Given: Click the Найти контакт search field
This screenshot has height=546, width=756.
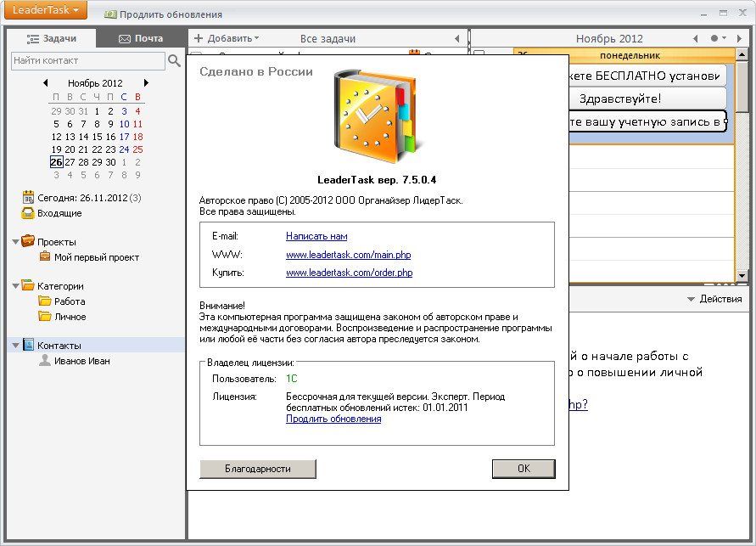Looking at the screenshot, I should pos(87,60).
